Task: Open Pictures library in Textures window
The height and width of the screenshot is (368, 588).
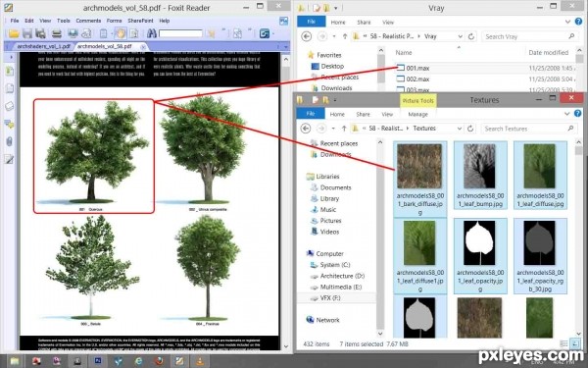Action: (x=326, y=221)
